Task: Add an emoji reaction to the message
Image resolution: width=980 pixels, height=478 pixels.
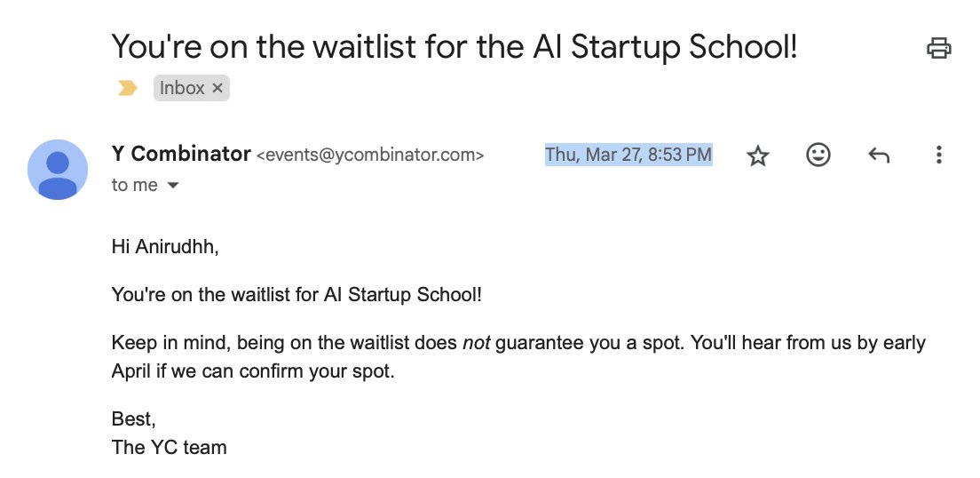Action: tap(818, 155)
